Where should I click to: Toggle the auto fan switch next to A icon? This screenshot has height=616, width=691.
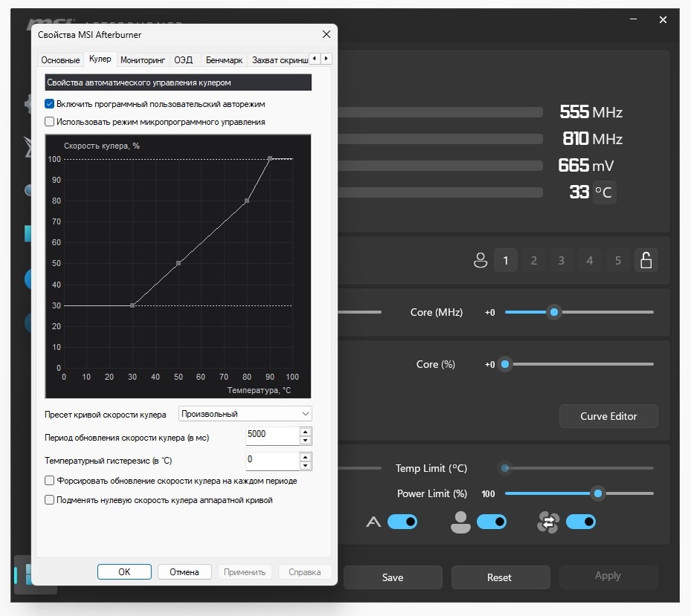tap(403, 522)
